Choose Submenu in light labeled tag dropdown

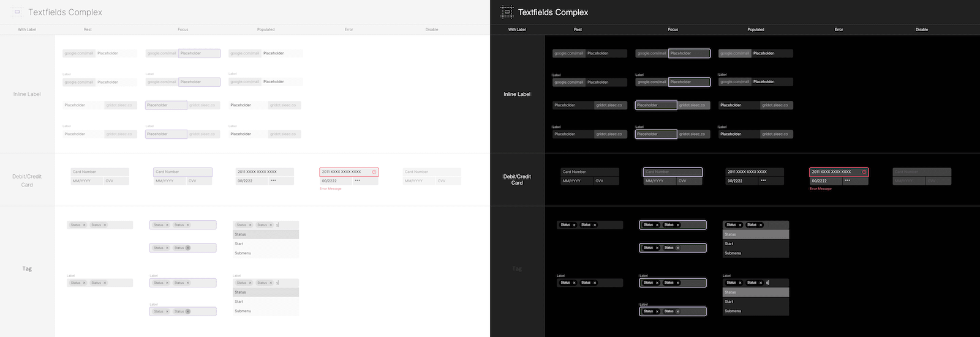point(266,311)
